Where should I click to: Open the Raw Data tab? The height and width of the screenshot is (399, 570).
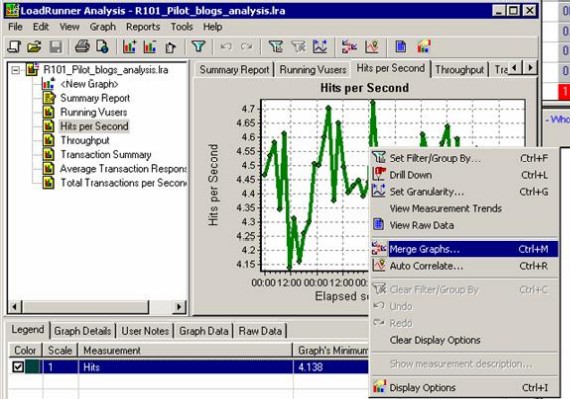[260, 331]
